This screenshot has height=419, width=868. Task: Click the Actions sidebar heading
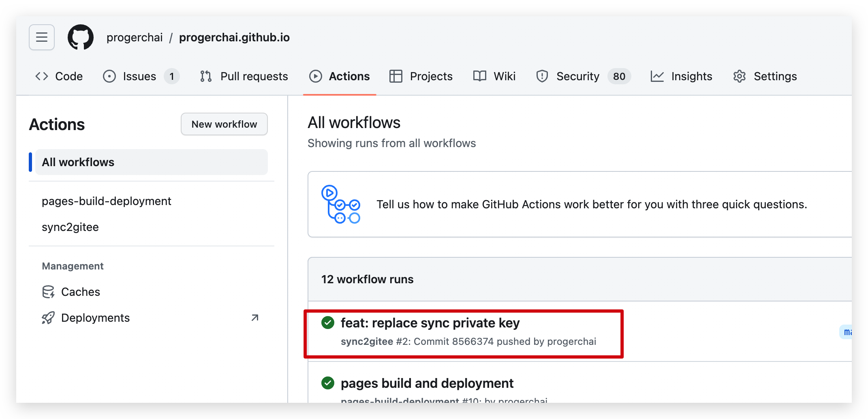click(57, 124)
